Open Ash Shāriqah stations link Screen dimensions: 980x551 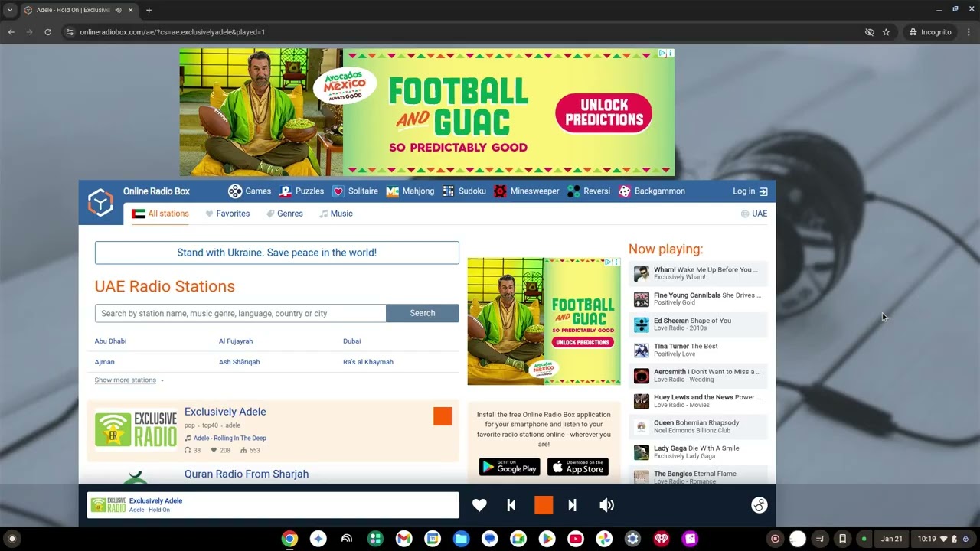pos(239,362)
